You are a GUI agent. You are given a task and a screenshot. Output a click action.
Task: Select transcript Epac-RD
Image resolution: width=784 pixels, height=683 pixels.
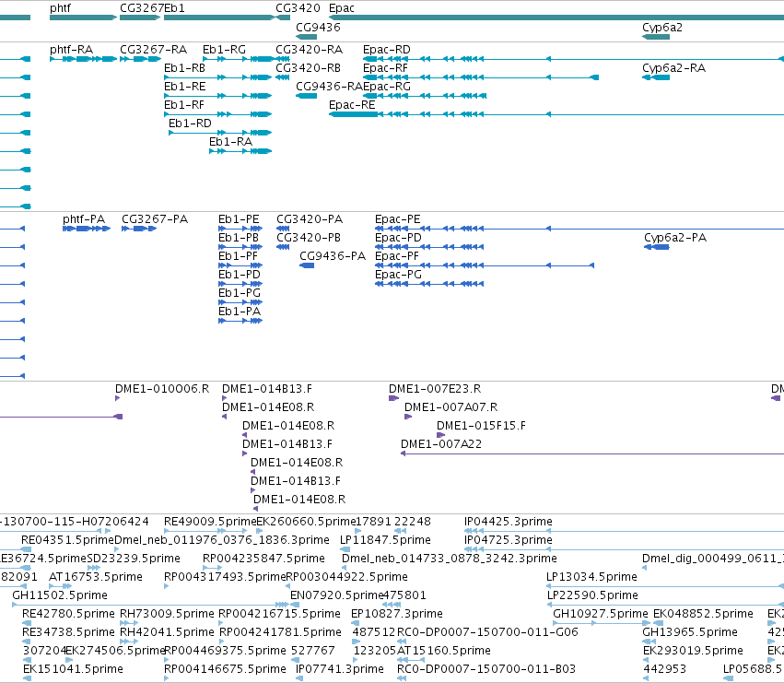(x=574, y=59)
